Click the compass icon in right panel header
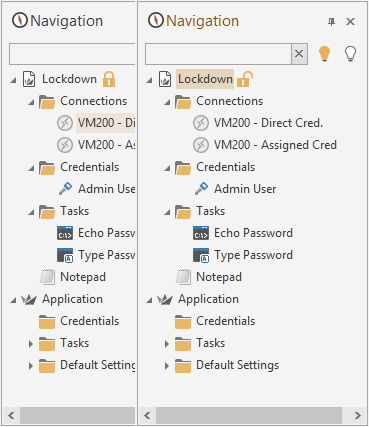369x427 pixels. [156, 21]
